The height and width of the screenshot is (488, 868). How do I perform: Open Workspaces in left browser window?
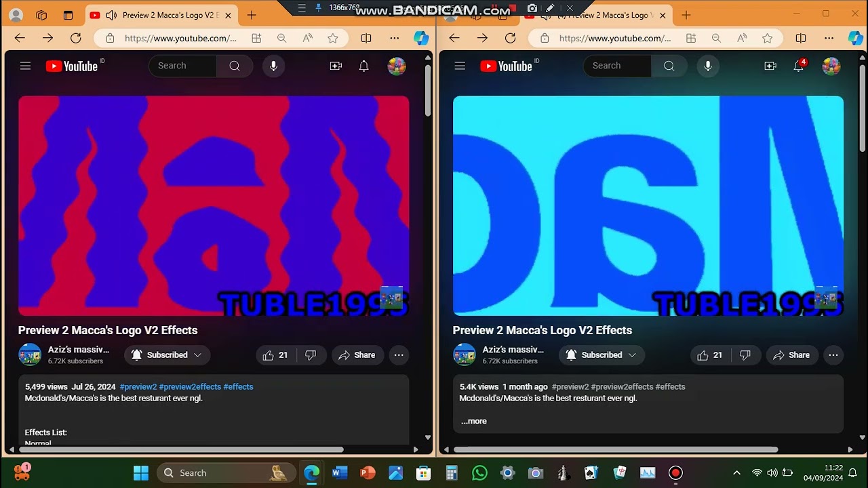[41, 15]
